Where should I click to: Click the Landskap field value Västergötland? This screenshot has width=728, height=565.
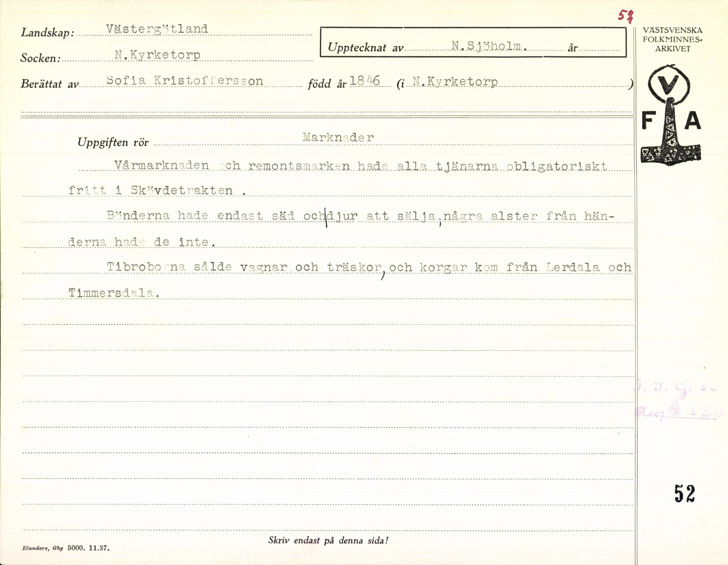(x=157, y=29)
